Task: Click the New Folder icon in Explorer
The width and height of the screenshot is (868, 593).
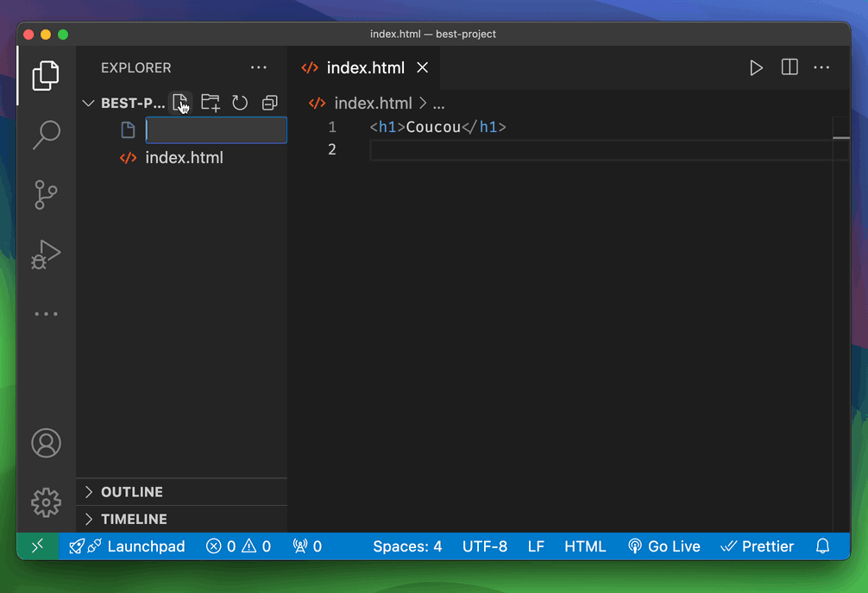Action: point(211,103)
